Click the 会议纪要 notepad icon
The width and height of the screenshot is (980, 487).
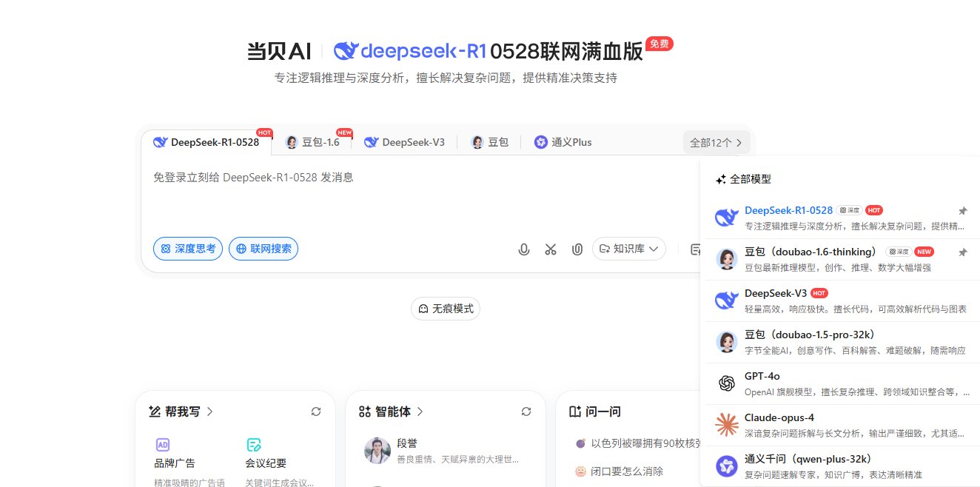pos(254,445)
